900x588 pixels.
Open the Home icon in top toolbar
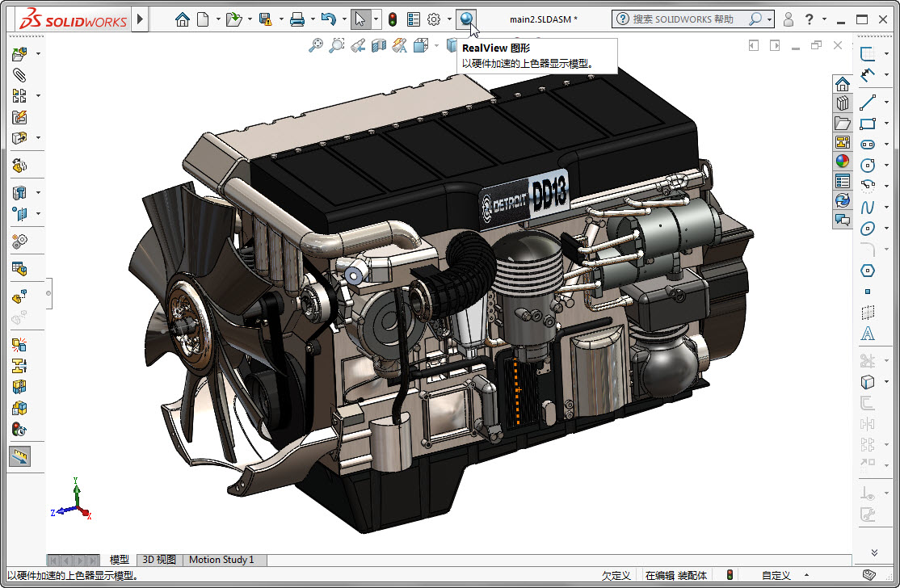tap(183, 19)
